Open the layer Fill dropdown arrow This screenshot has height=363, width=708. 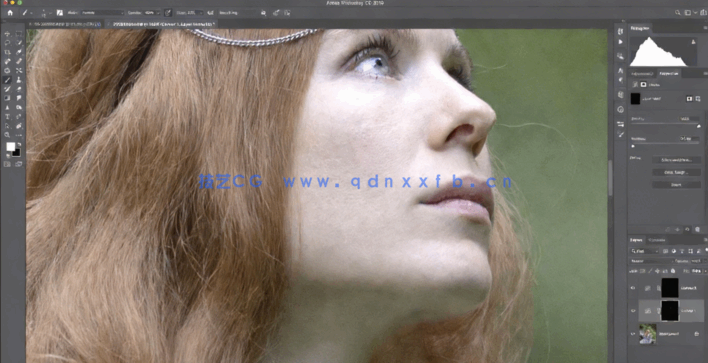click(706, 271)
